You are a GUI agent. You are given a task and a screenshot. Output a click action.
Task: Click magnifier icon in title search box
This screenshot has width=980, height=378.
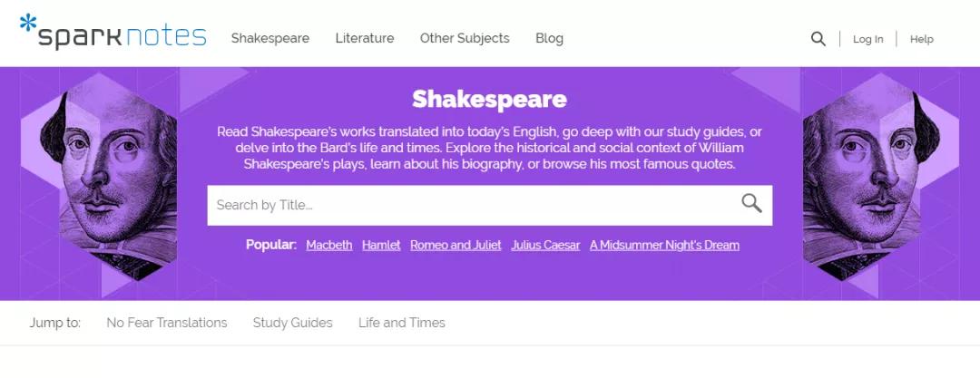tap(751, 204)
